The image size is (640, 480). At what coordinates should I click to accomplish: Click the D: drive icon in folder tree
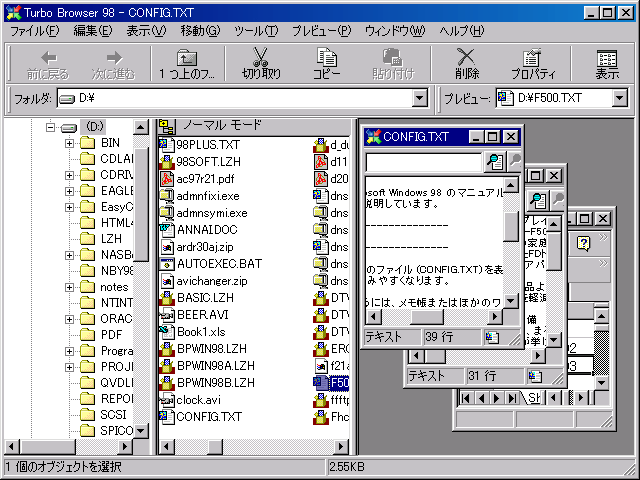[69, 128]
